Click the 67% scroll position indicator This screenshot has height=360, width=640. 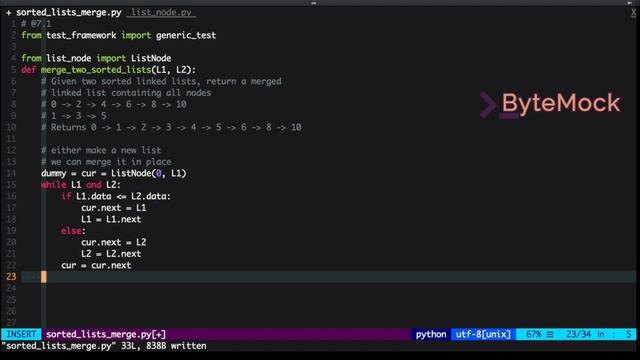pos(533,334)
